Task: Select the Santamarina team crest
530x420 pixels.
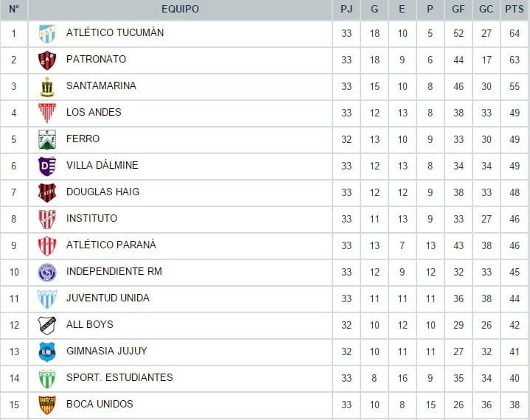Action: [47, 86]
